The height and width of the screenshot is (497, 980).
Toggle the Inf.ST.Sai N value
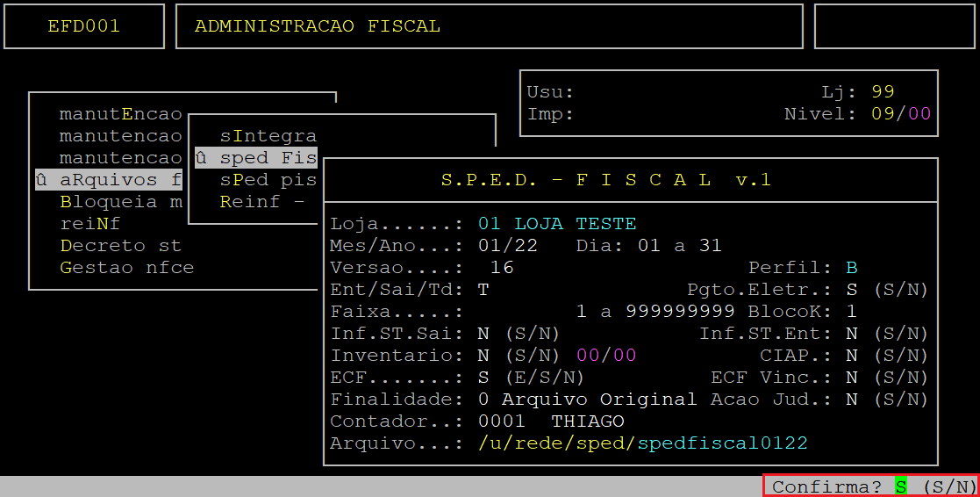tap(483, 333)
